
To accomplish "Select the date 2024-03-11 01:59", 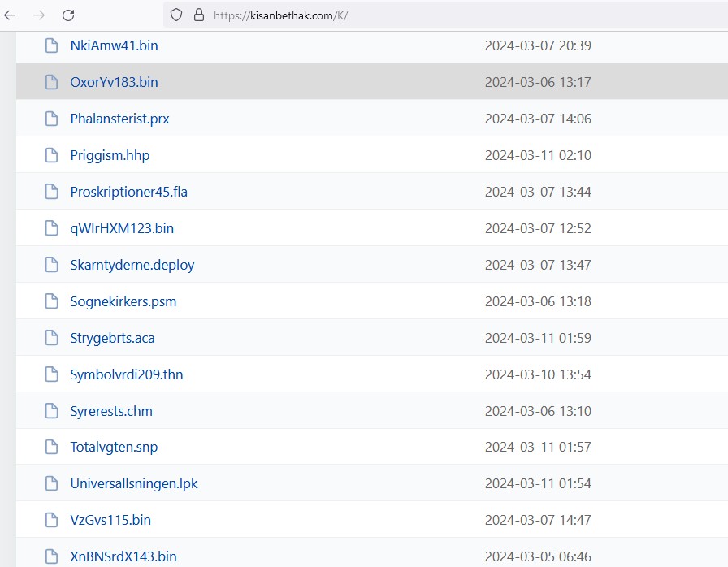I will (538, 338).
